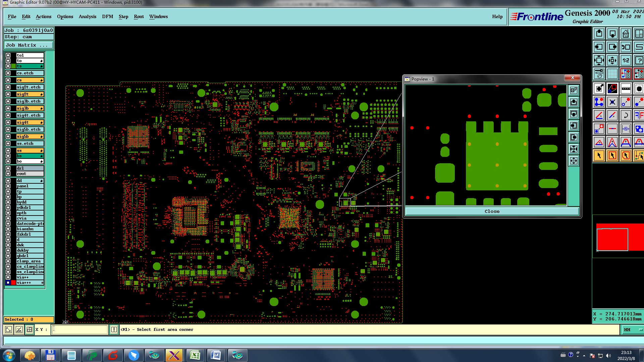Open the DFM menu

pyautogui.click(x=107, y=16)
